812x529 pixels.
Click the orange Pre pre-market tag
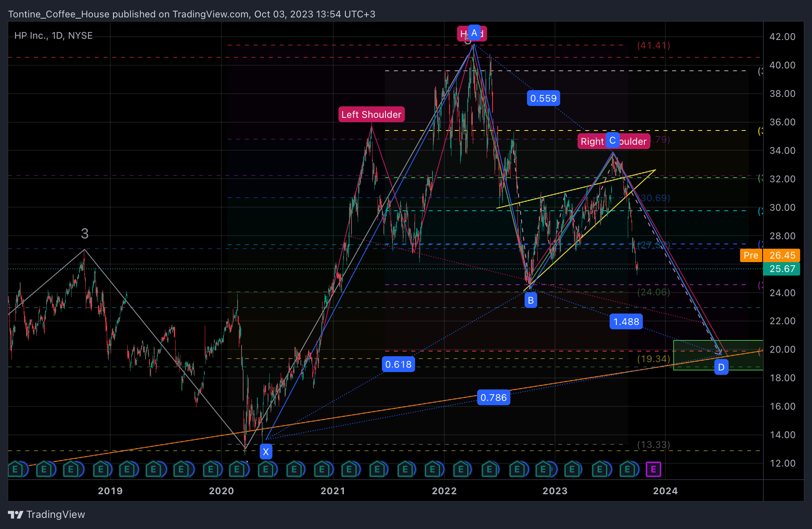pos(751,255)
